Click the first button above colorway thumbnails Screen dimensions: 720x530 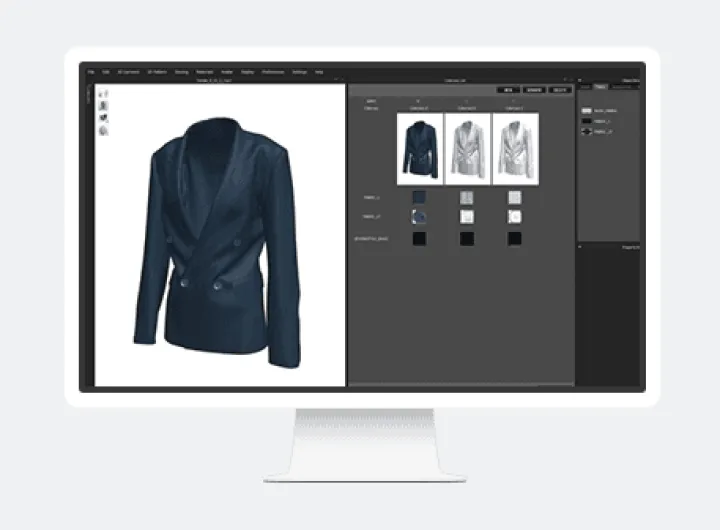click(x=509, y=89)
